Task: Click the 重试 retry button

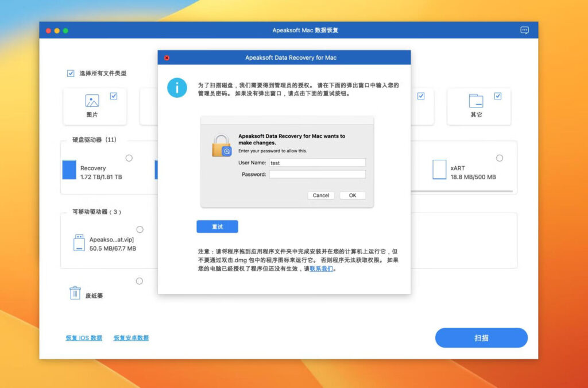Action: pos(217,226)
